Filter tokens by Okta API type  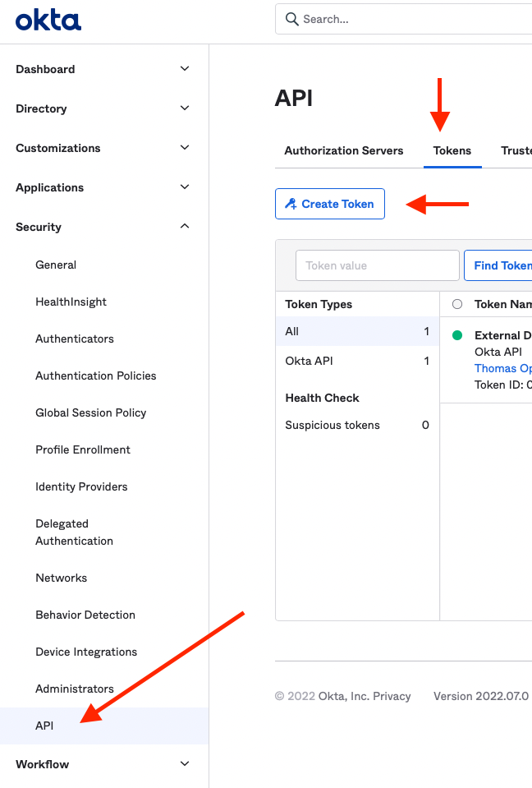[309, 361]
